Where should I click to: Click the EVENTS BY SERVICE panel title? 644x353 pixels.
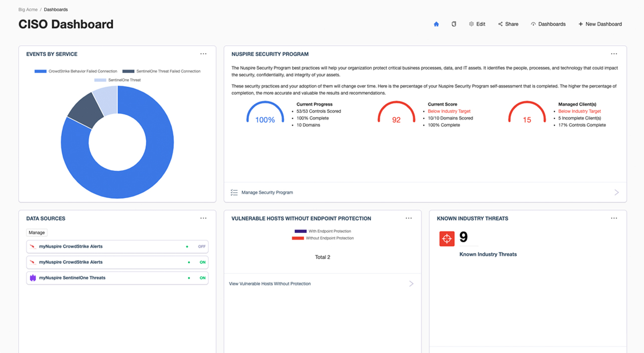pos(52,54)
